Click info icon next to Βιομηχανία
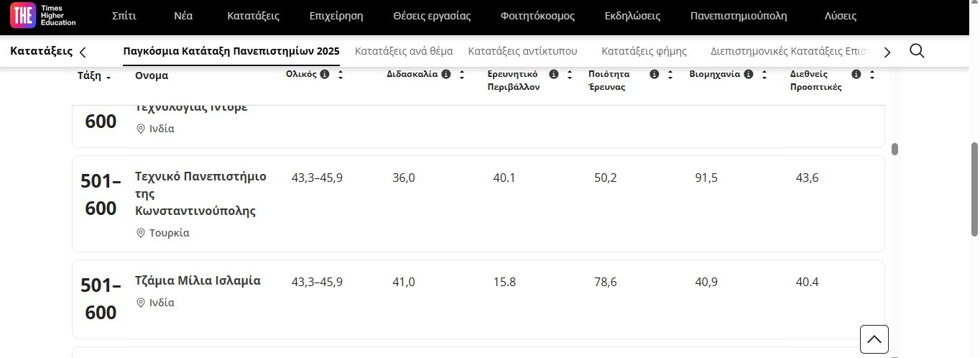 click(x=749, y=74)
